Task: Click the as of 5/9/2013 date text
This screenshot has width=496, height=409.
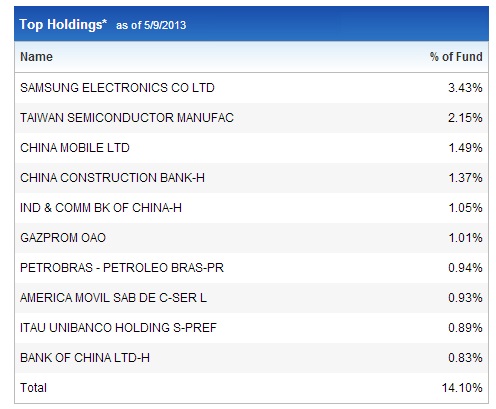Action: 151,25
